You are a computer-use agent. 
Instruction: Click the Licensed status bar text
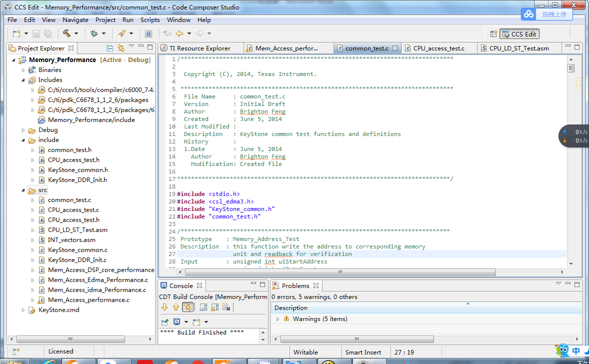60,351
